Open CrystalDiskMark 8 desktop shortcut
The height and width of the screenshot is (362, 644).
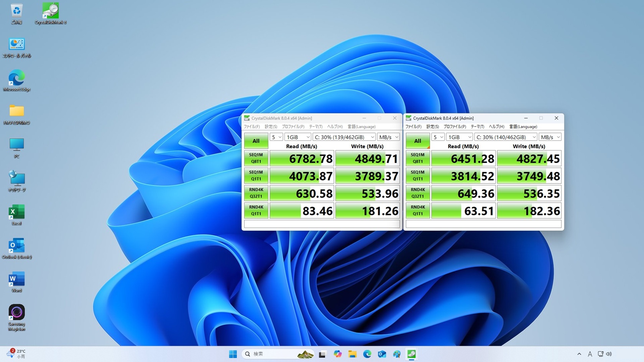tap(51, 13)
